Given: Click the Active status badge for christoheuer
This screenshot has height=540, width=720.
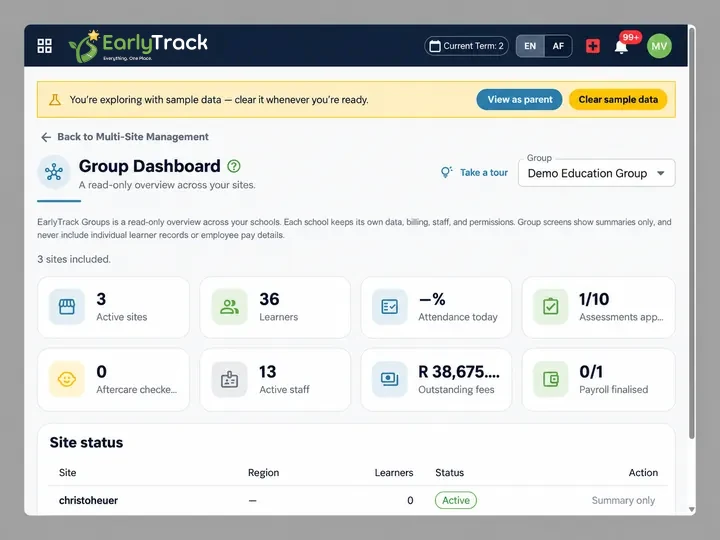Looking at the screenshot, I should 456,501.
